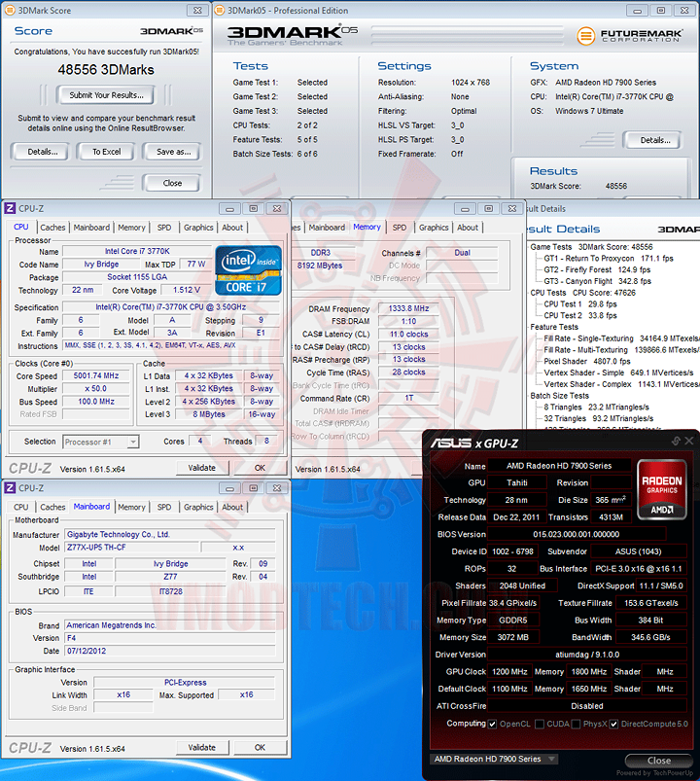Toggle the PhysX checkbox in GPU-Z
700x781 pixels.
576,725
